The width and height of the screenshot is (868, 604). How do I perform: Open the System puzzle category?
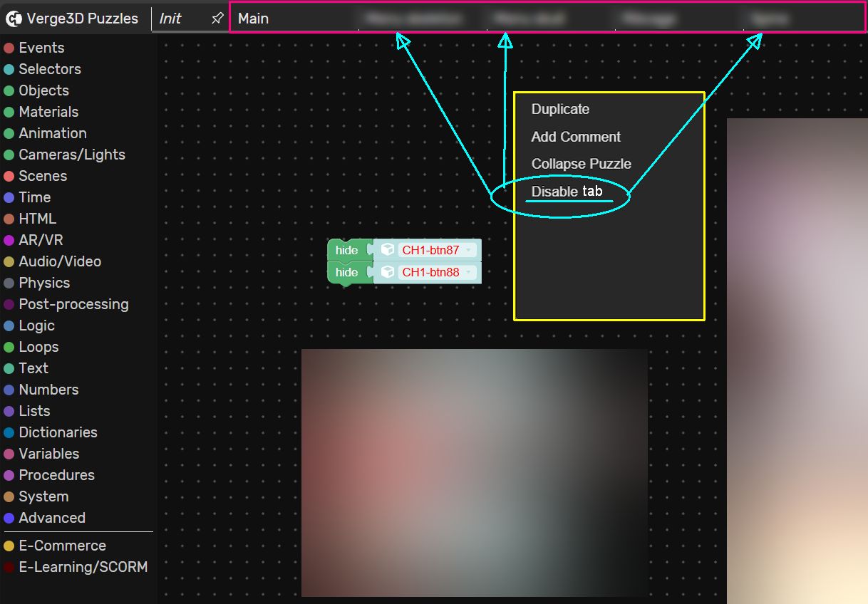tap(36, 496)
